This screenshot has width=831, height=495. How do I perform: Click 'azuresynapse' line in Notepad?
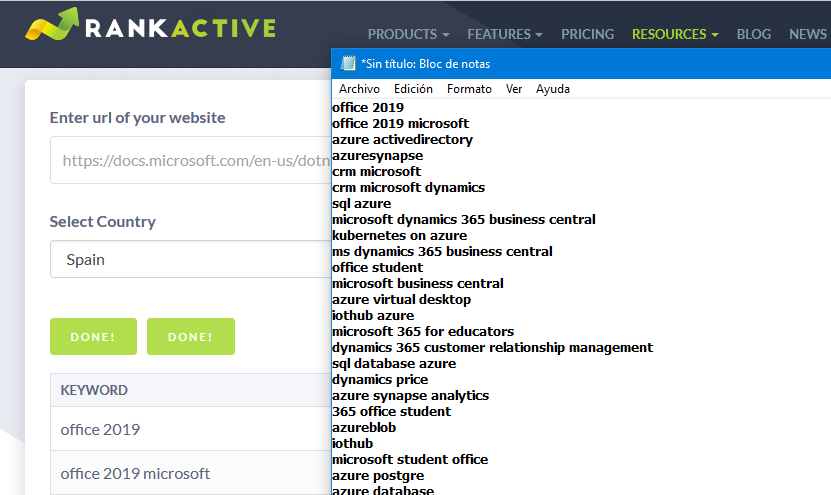click(377, 156)
